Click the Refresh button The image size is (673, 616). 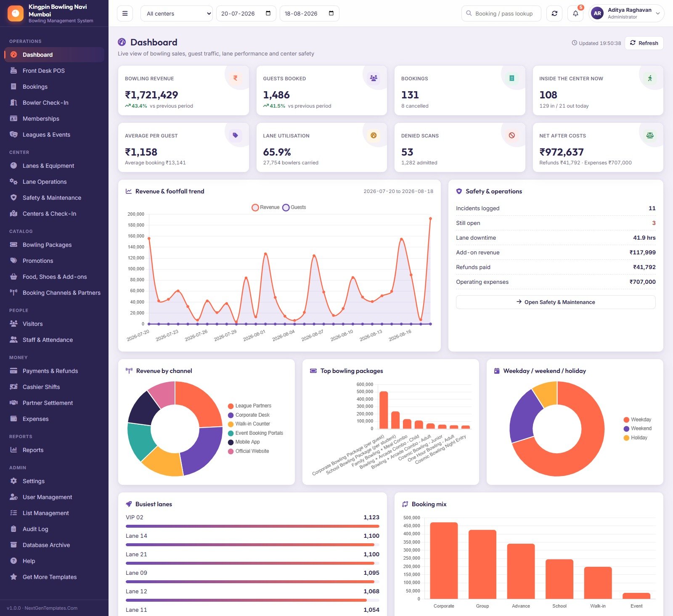(644, 43)
